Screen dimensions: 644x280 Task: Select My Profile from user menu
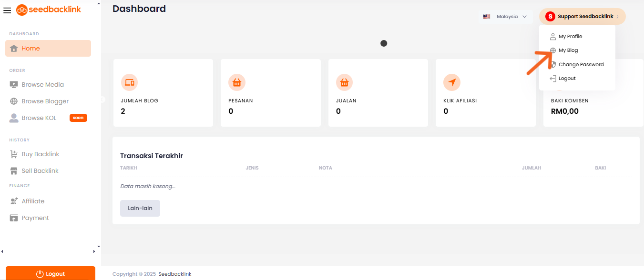(x=570, y=37)
